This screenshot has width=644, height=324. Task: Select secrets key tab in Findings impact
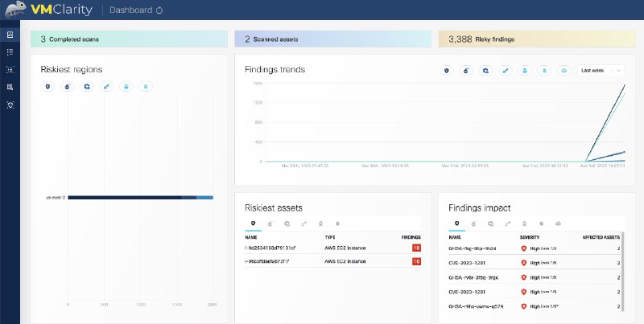(x=507, y=224)
